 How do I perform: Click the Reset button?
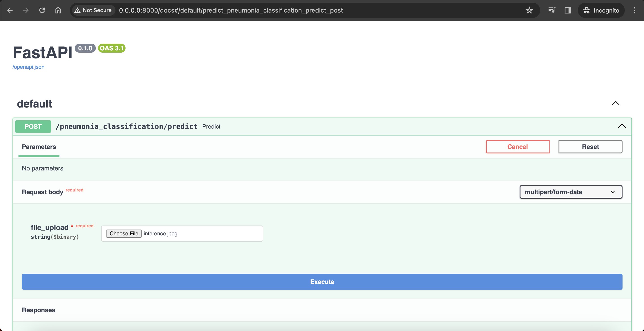(x=590, y=147)
